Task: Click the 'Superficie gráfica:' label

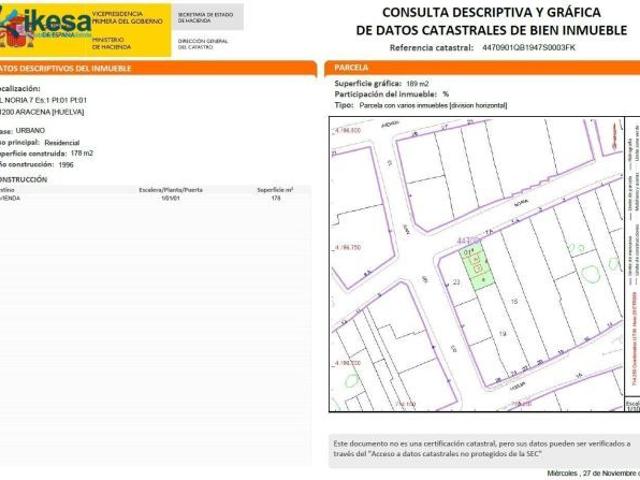Action: pyautogui.click(x=368, y=84)
